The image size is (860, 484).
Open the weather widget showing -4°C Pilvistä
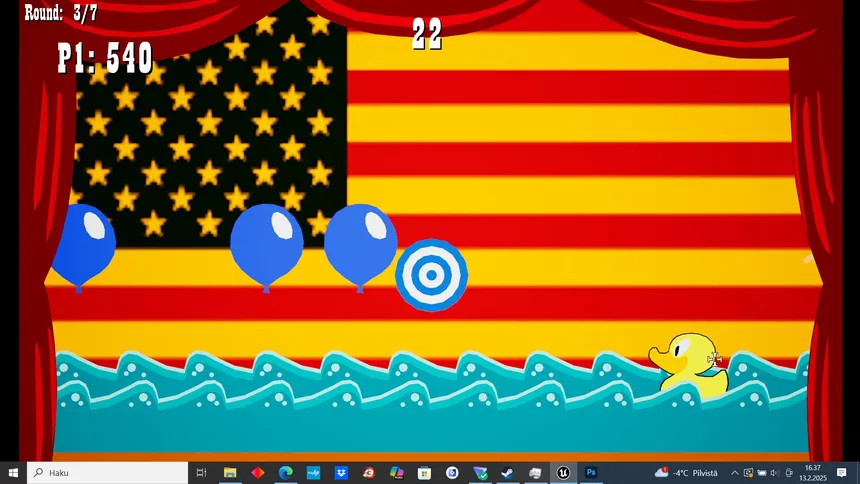pyautogui.click(x=686, y=472)
